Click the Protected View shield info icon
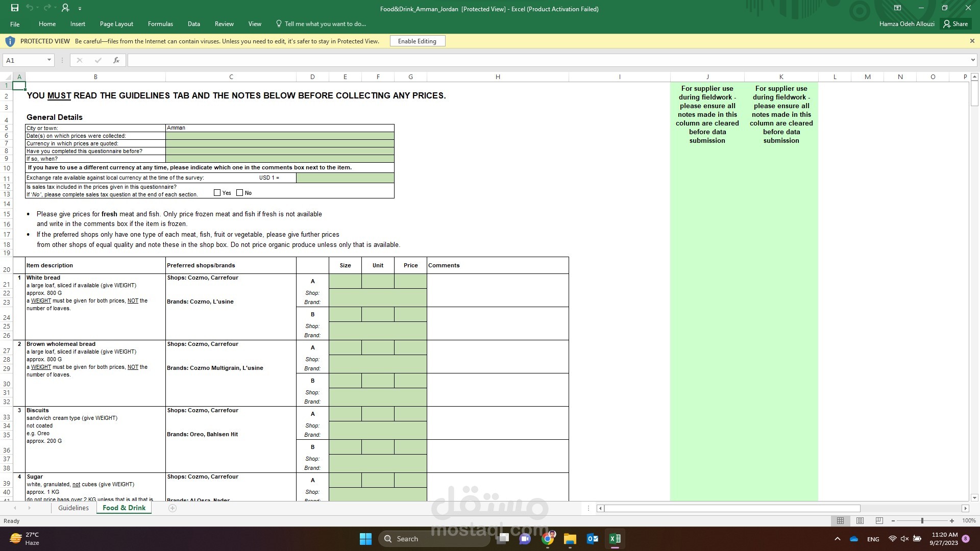Viewport: 980px width, 551px height. tap(10, 41)
